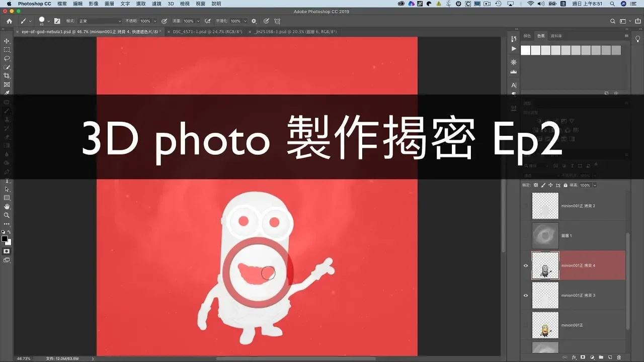Search Photoshop using the magnifier icon
Image resolution: width=644 pixels, height=362 pixels.
(x=612, y=21)
